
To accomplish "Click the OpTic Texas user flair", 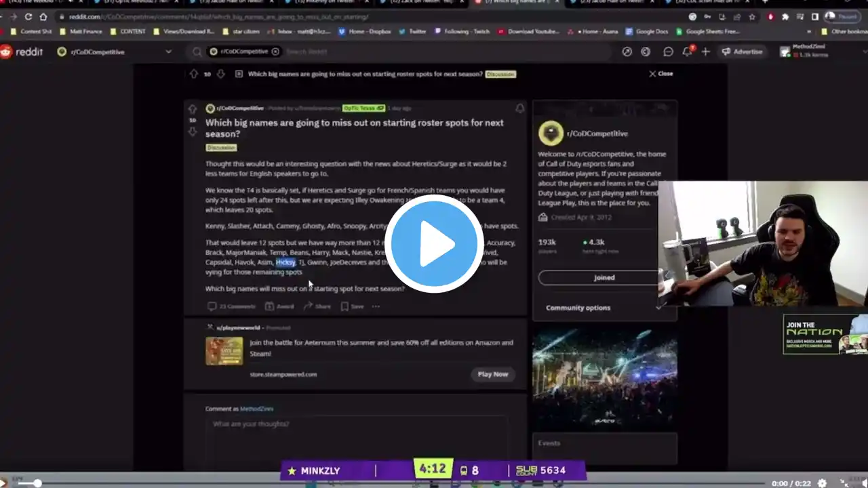I will 363,108.
